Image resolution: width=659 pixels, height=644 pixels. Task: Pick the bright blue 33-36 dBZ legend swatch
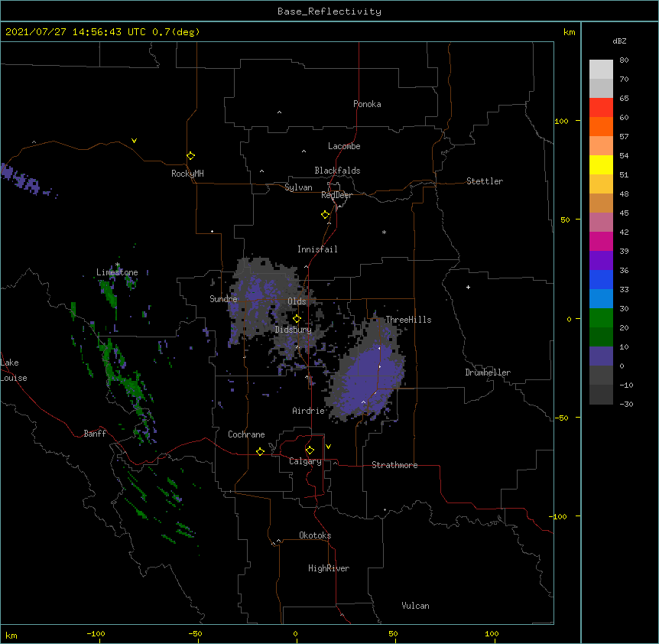[x=601, y=279]
